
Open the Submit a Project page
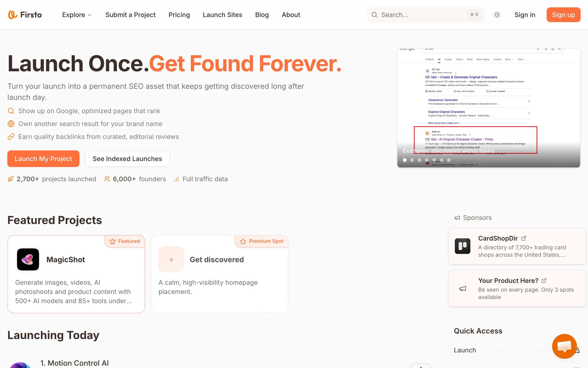coord(130,15)
